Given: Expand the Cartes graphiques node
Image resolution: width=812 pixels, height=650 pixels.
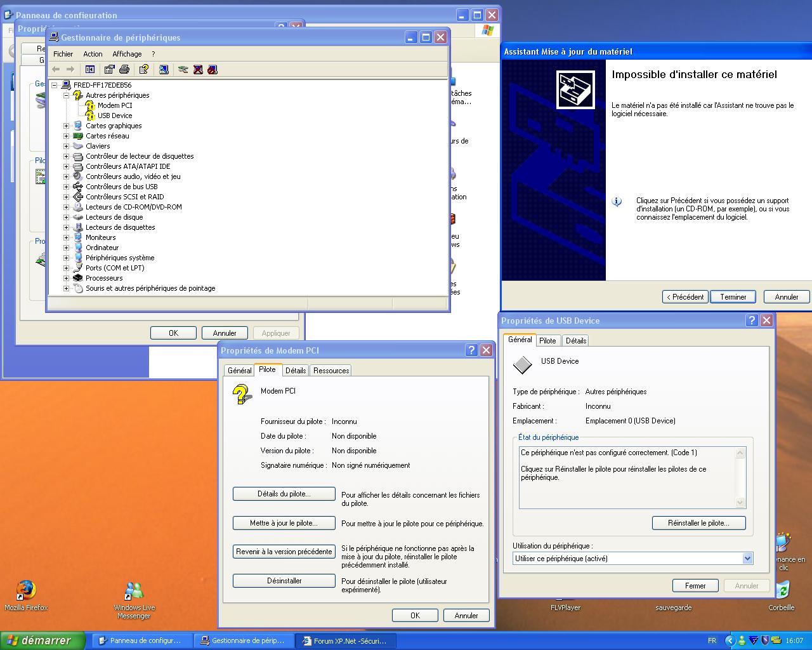Looking at the screenshot, I should 66,126.
